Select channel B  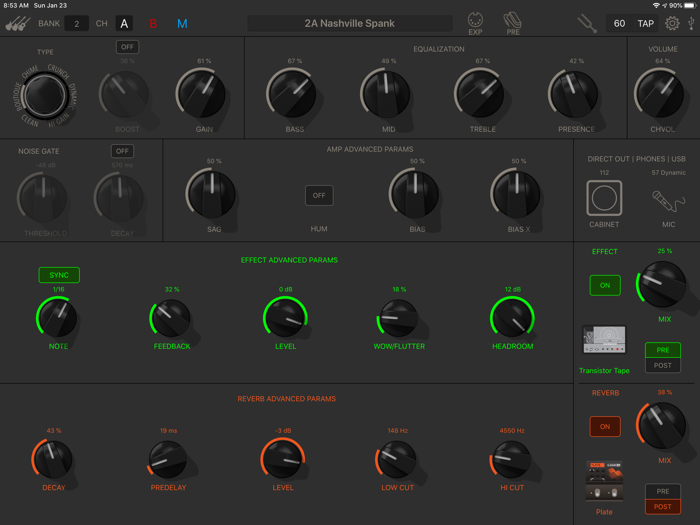coord(153,23)
